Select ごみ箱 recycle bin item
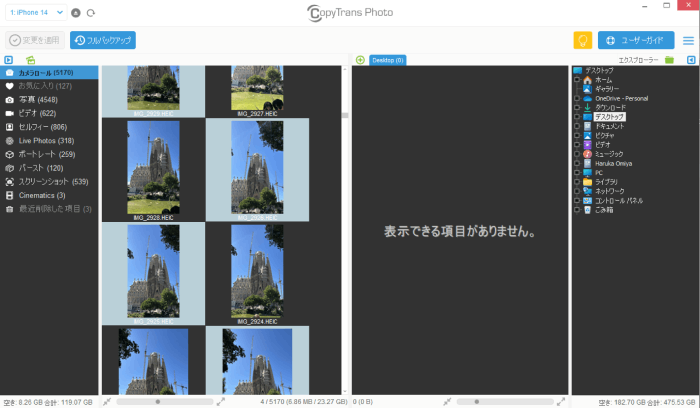This screenshot has width=700, height=408. pyautogui.click(x=604, y=210)
